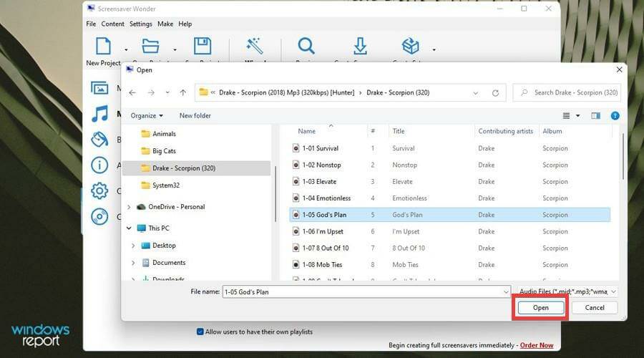Click the Open Project folder icon
Screen dimensions: 644x358
150,46
